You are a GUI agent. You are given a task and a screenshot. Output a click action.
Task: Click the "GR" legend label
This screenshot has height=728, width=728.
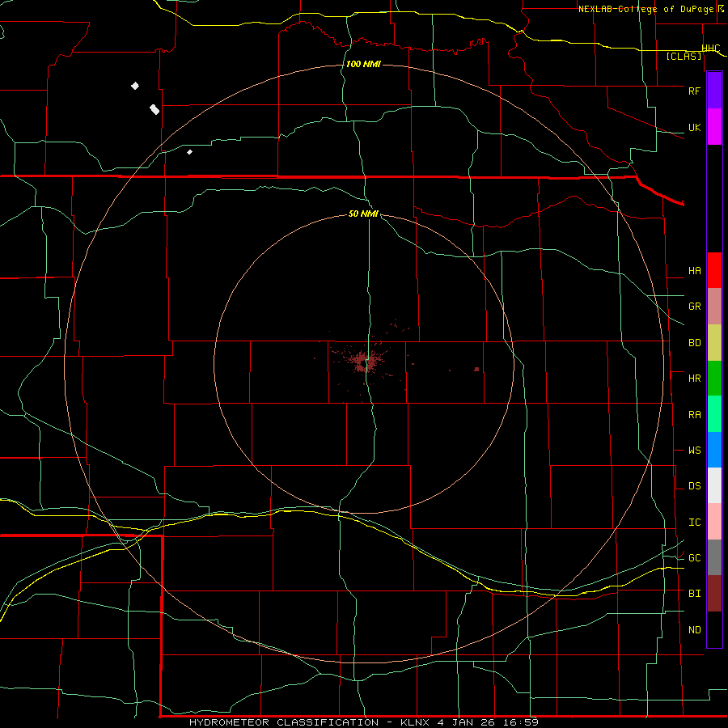pyautogui.click(x=694, y=307)
